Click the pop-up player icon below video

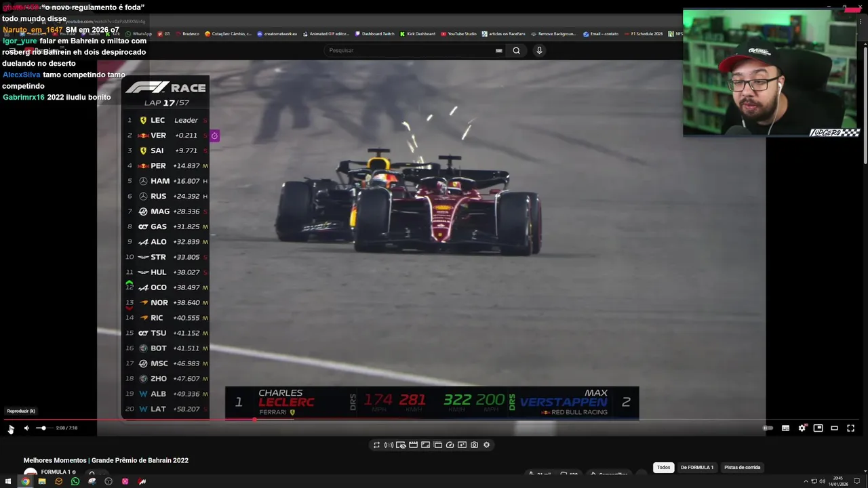[x=437, y=445]
